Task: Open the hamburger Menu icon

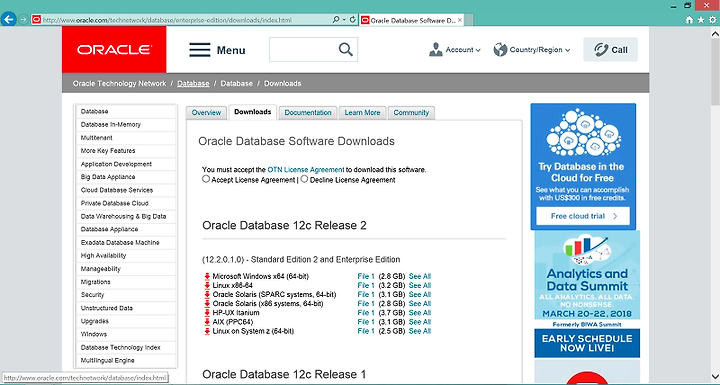Action: point(200,50)
